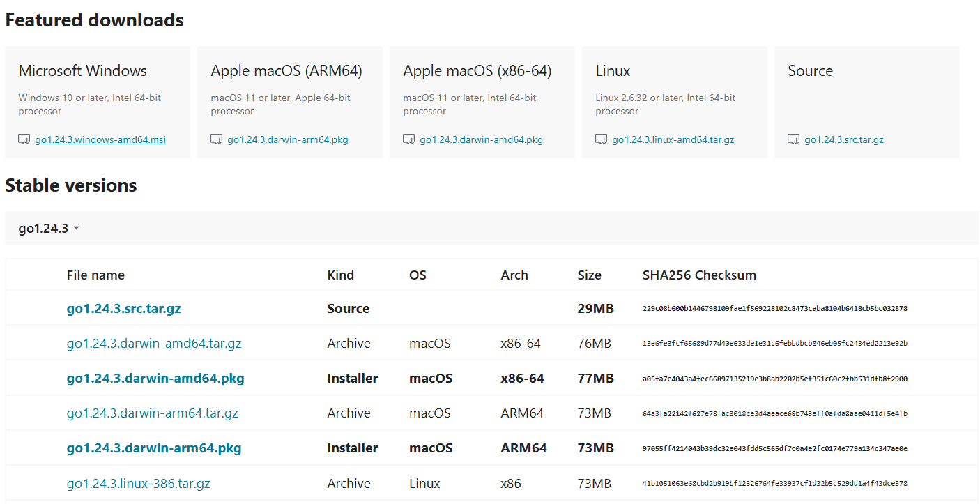Click download icon beside darwin-arm64.pkg featured link
980x504 pixels.
coord(217,139)
